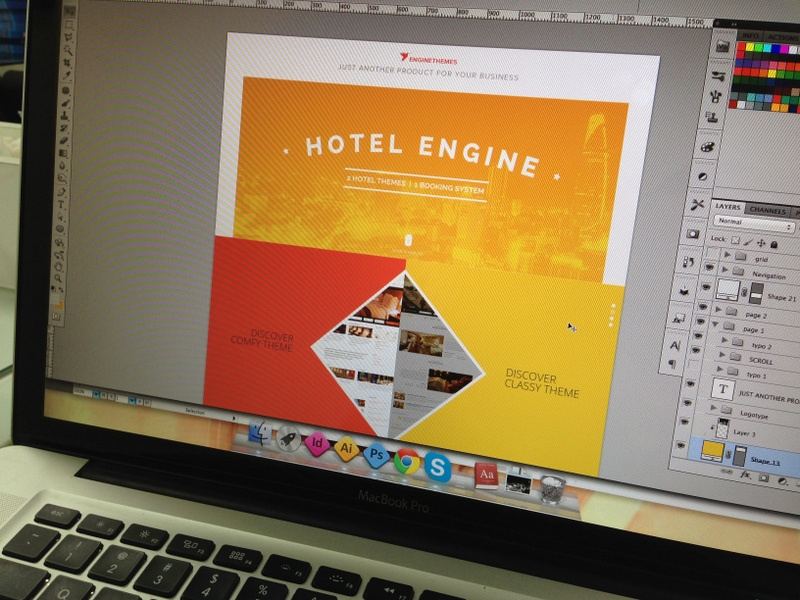Hide the Logotype group
800x600 pixels.
point(687,403)
